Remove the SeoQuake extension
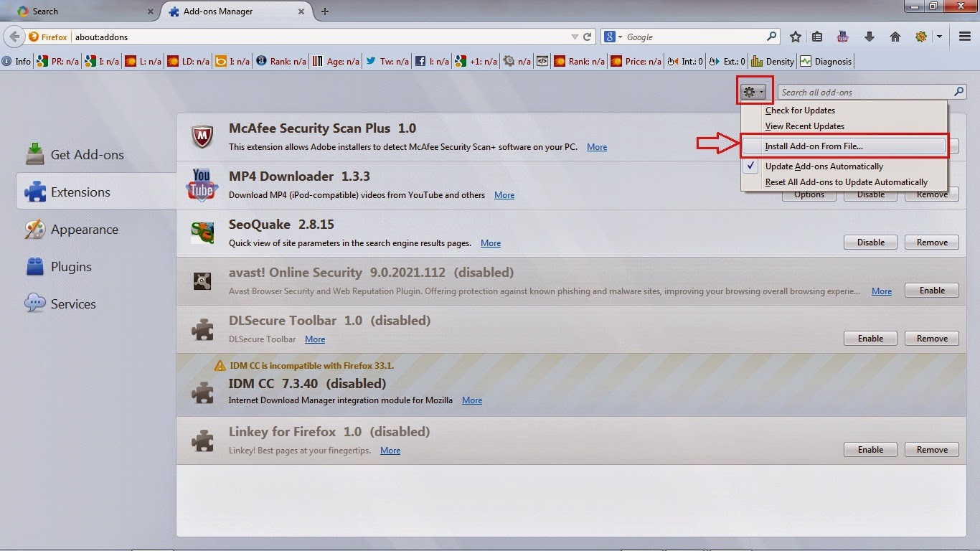 (932, 242)
